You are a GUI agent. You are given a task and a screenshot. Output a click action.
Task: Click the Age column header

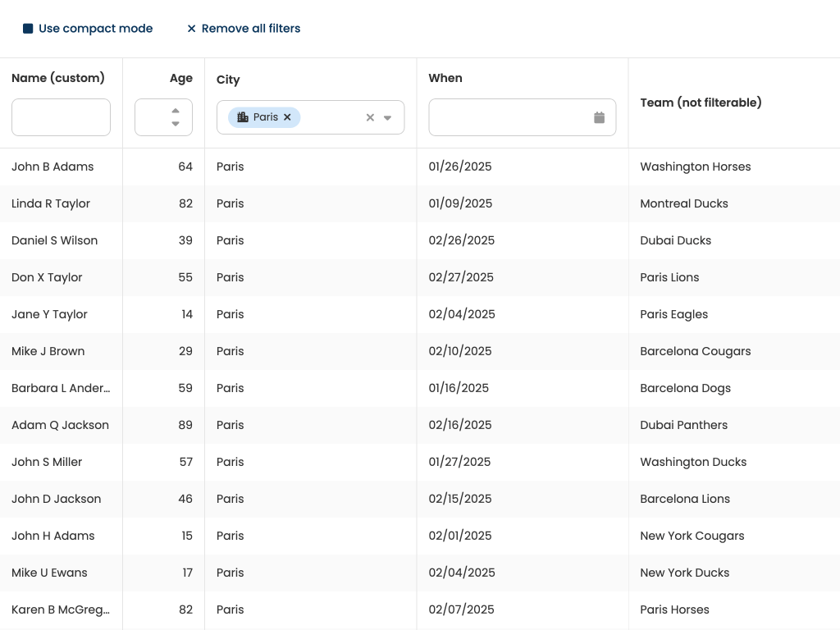(181, 79)
